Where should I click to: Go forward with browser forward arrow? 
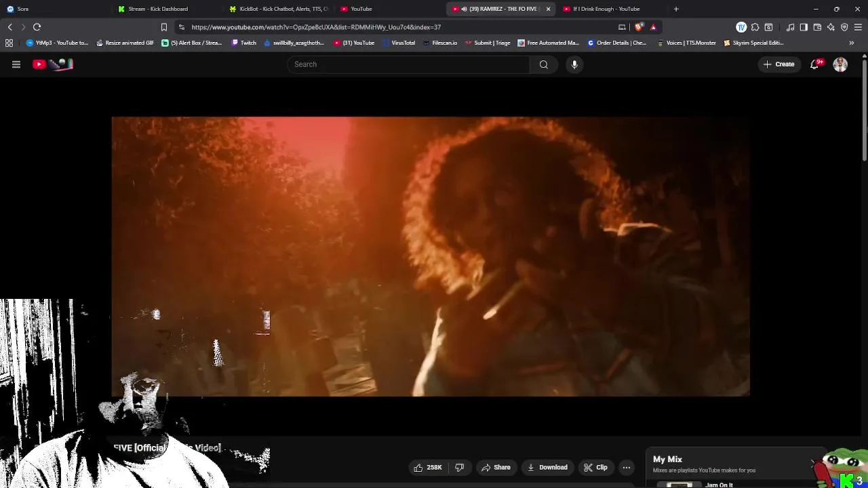tap(22, 27)
